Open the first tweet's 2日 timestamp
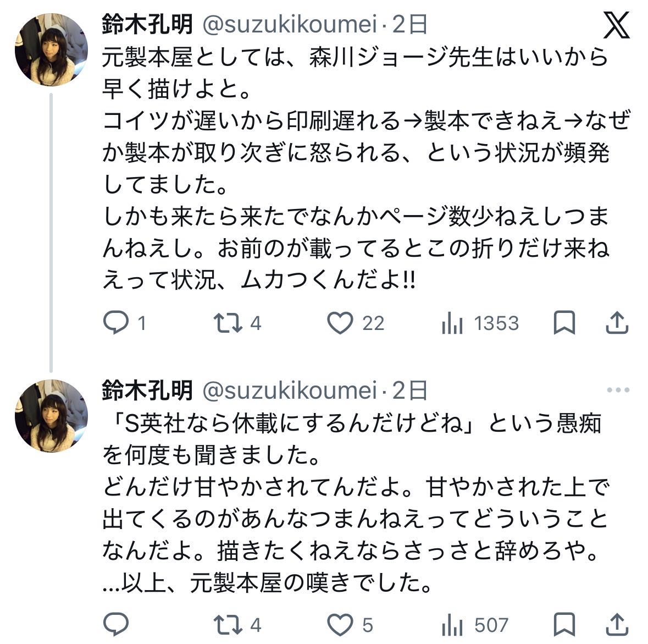648x644 pixels. pos(410,24)
